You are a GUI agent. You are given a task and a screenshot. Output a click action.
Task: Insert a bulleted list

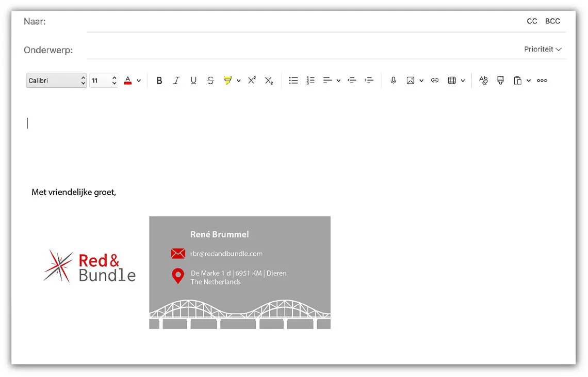click(x=293, y=81)
